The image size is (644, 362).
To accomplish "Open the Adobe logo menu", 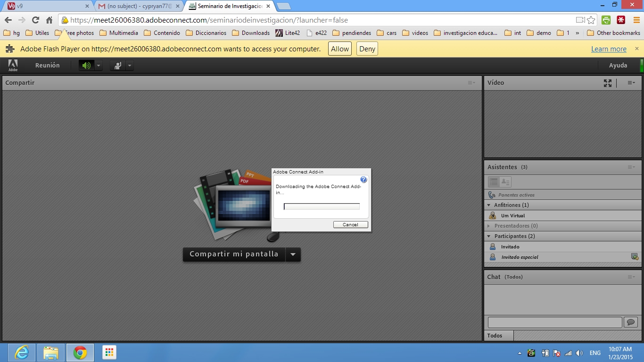I will pyautogui.click(x=13, y=66).
